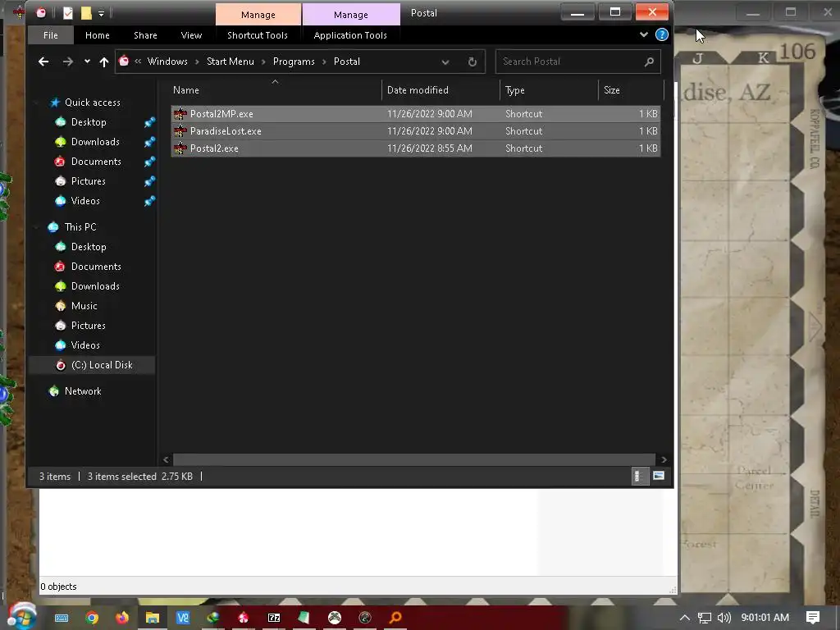Expand the ribbon with the chevron
Image resolution: width=840 pixels, height=630 pixels.
(x=643, y=34)
